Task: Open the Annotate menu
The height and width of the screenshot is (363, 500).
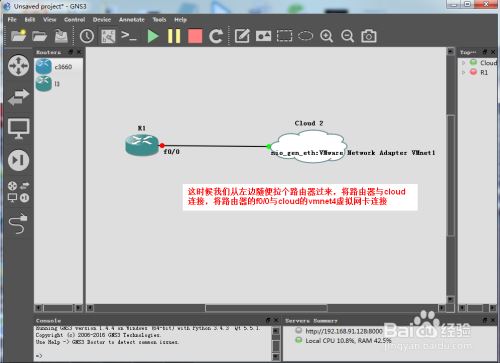Action: 132,20
